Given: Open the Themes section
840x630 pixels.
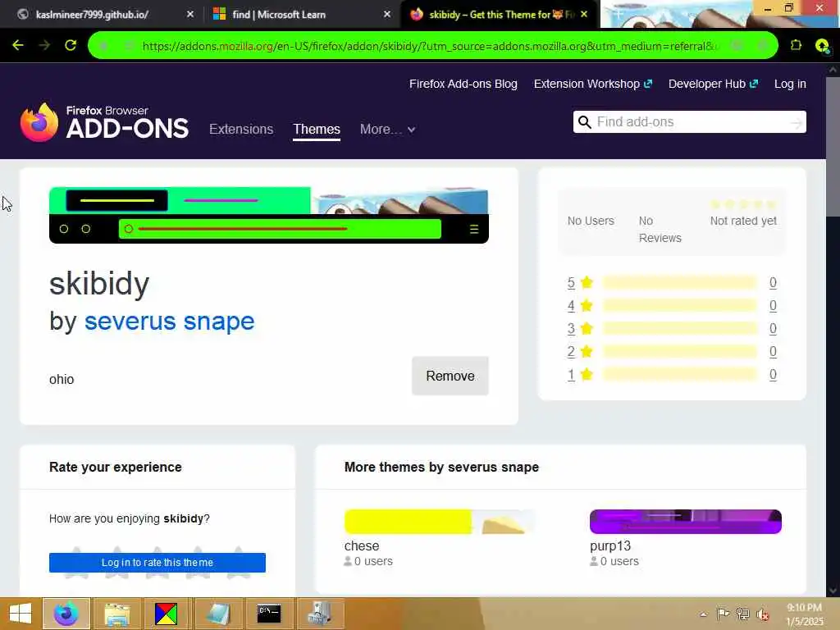Looking at the screenshot, I should coord(317,129).
